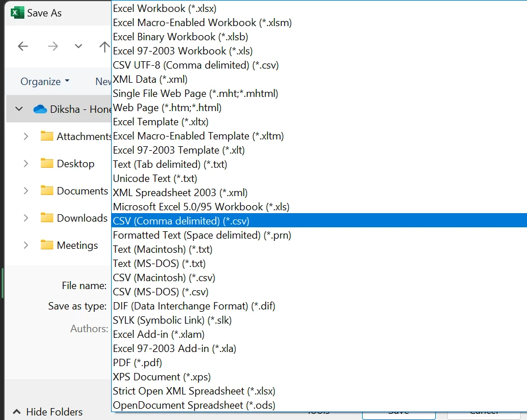Image resolution: width=527 pixels, height=420 pixels.
Task: Expand the Desktop folder chevron
Action: [x=26, y=163]
